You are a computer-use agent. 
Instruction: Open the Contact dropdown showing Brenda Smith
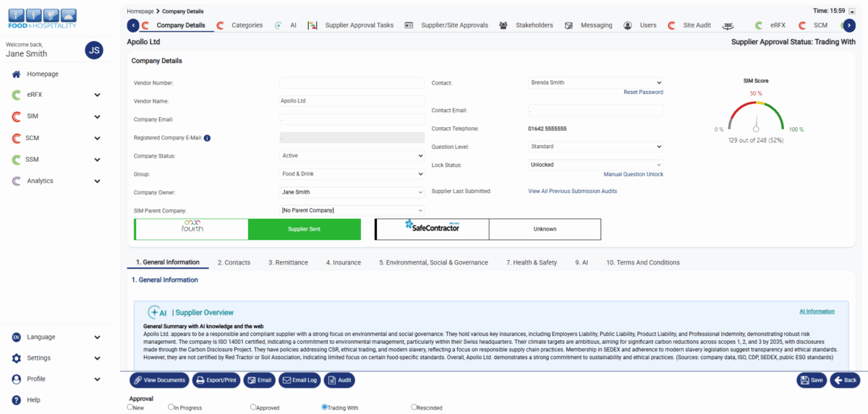[595, 82]
